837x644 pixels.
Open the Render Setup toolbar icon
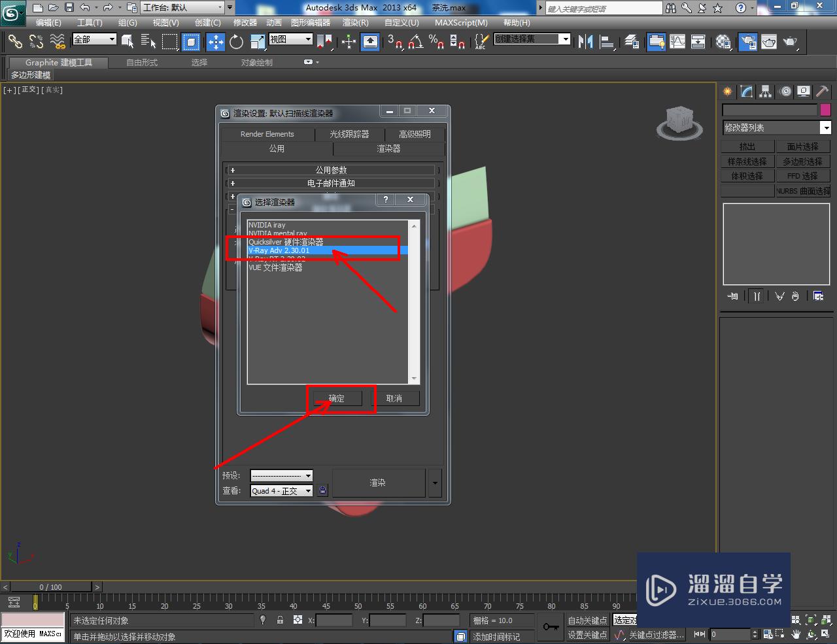748,42
